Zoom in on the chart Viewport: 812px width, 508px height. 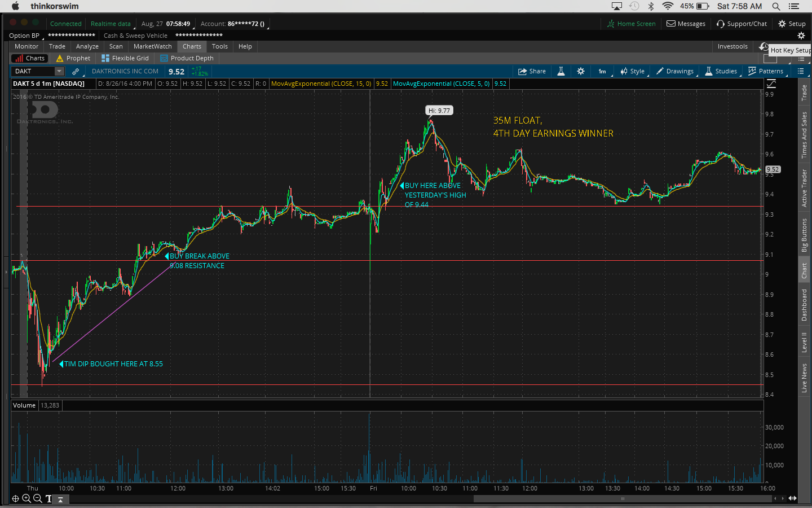click(26, 498)
